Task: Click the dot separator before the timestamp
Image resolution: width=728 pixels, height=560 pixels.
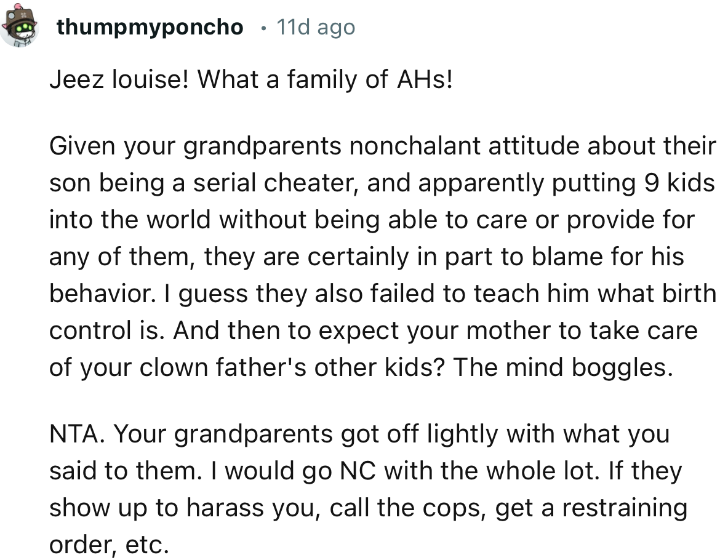Action: 263,28
